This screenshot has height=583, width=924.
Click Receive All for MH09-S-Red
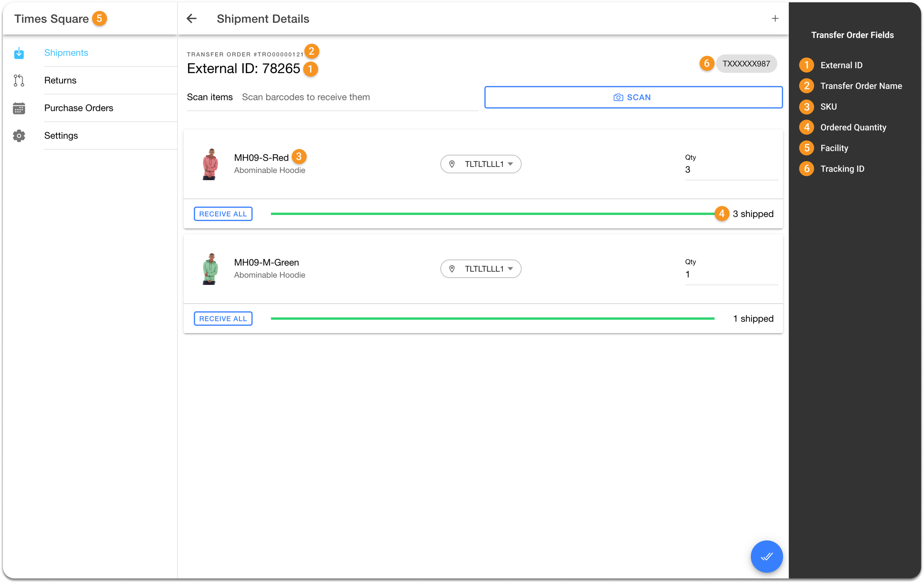coord(223,214)
